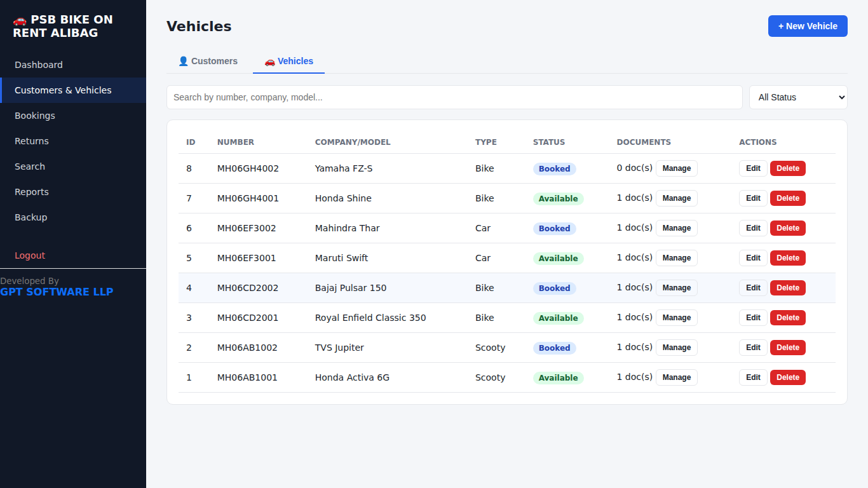Screen dimensions: 868x488
Task: Edit the Maruti Swift entry
Action: point(753,258)
